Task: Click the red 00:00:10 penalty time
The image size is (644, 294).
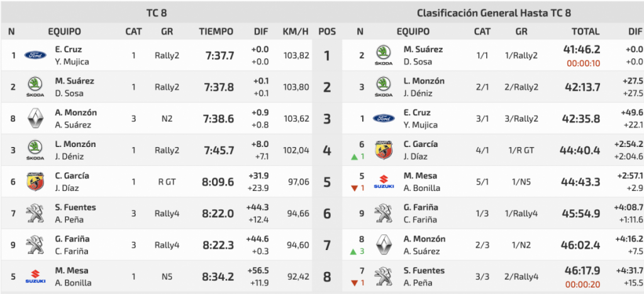Action: pos(583,62)
